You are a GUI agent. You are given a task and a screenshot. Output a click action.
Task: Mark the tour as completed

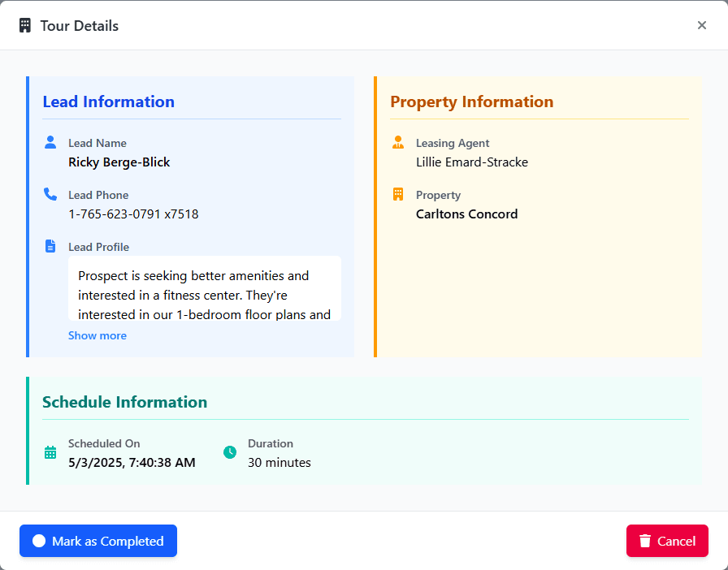click(x=97, y=541)
